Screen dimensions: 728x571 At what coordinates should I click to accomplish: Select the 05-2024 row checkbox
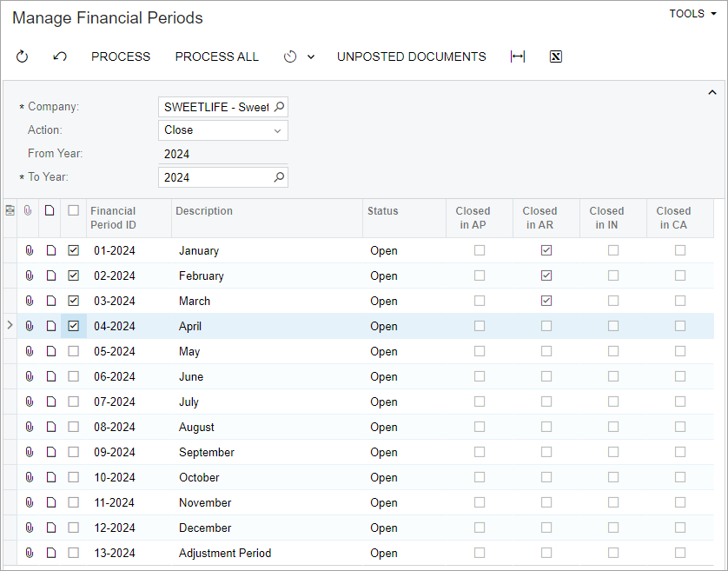click(x=74, y=352)
